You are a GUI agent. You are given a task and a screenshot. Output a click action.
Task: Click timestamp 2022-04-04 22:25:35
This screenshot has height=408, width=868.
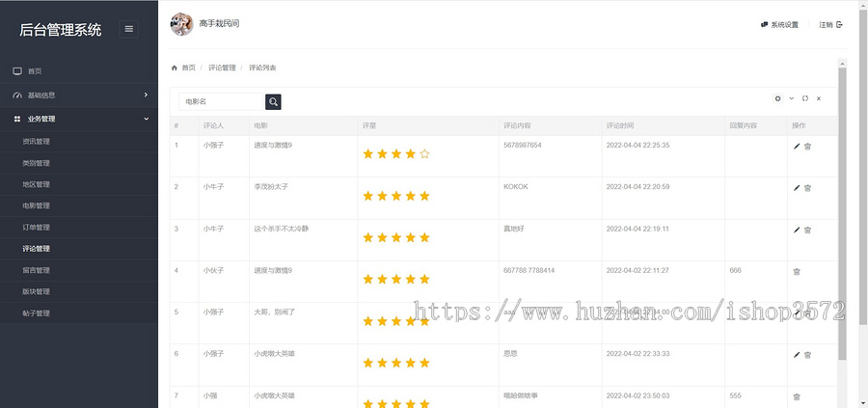coord(637,145)
